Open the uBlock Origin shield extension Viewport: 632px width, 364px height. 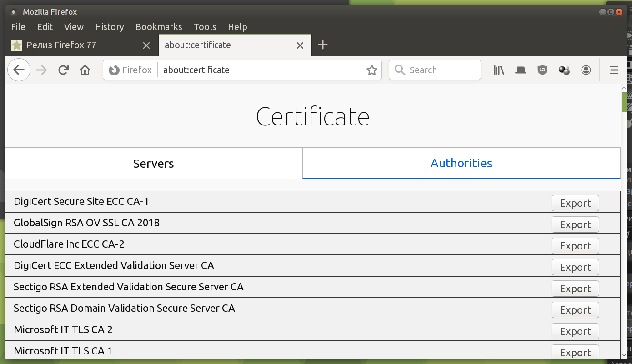(x=542, y=70)
